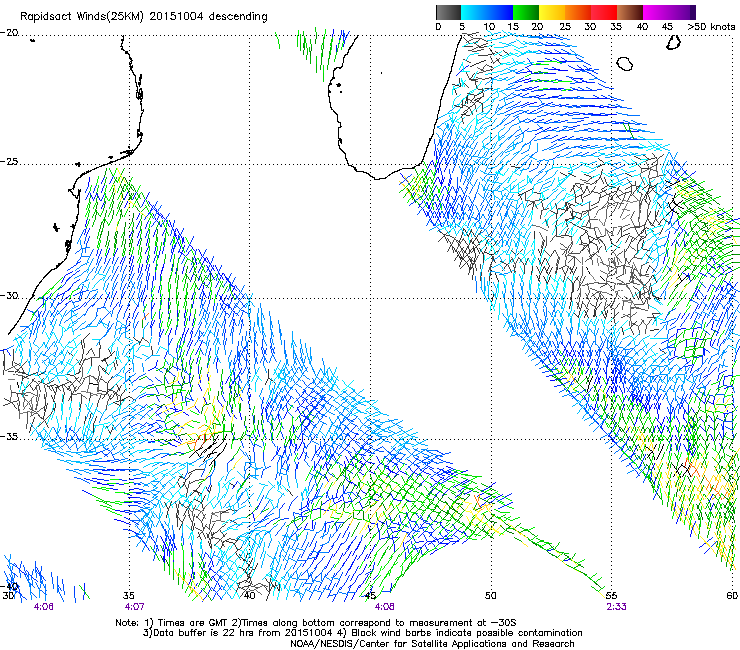740x650 pixels.
Task: Click the latitude label '-35'
Action: click(9, 436)
